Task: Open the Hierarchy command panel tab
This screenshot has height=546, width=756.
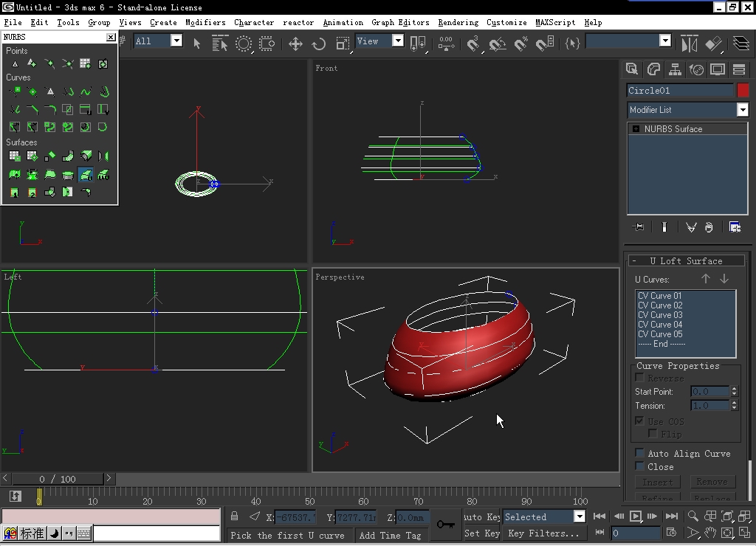Action: point(675,69)
